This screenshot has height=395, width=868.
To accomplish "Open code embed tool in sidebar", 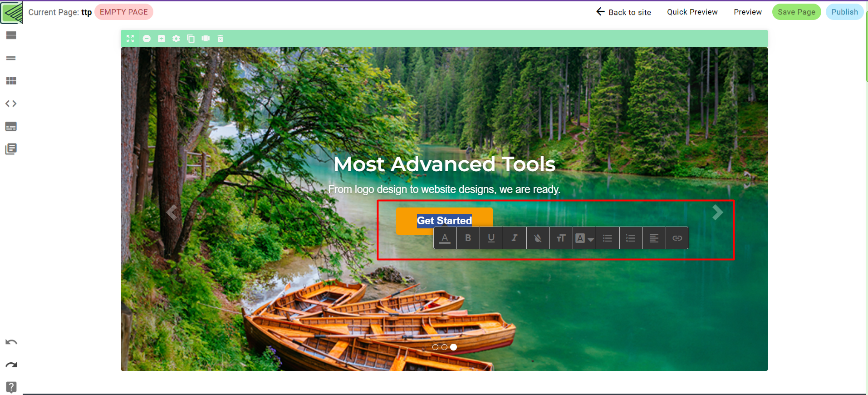I will 11,104.
